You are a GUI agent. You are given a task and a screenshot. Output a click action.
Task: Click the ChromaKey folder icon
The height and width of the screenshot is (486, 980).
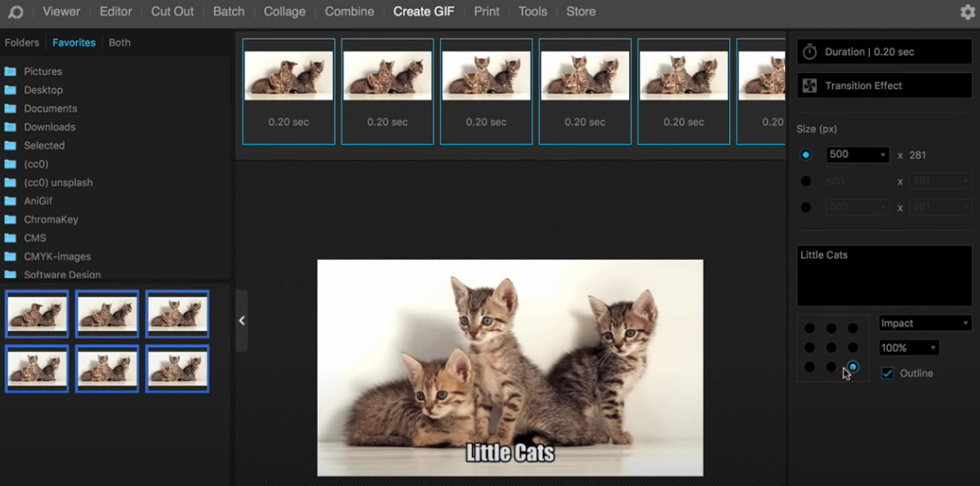(x=11, y=220)
